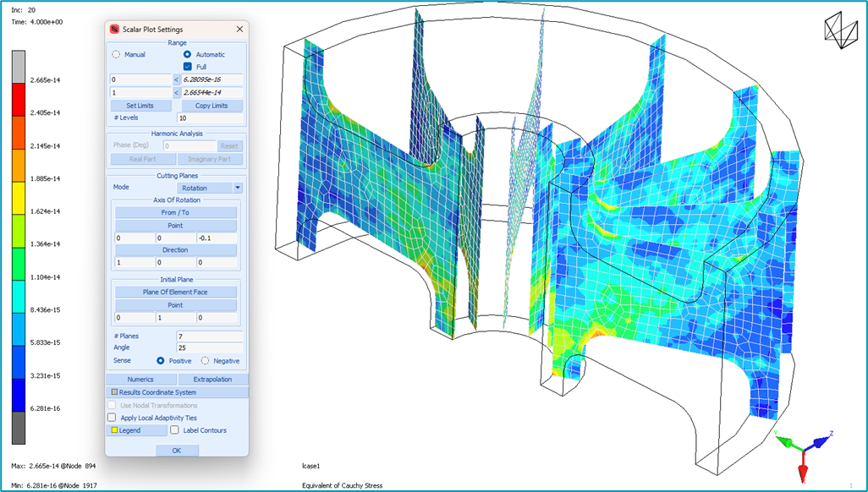Click the Direction button
The height and width of the screenshot is (492, 868).
tap(175, 250)
